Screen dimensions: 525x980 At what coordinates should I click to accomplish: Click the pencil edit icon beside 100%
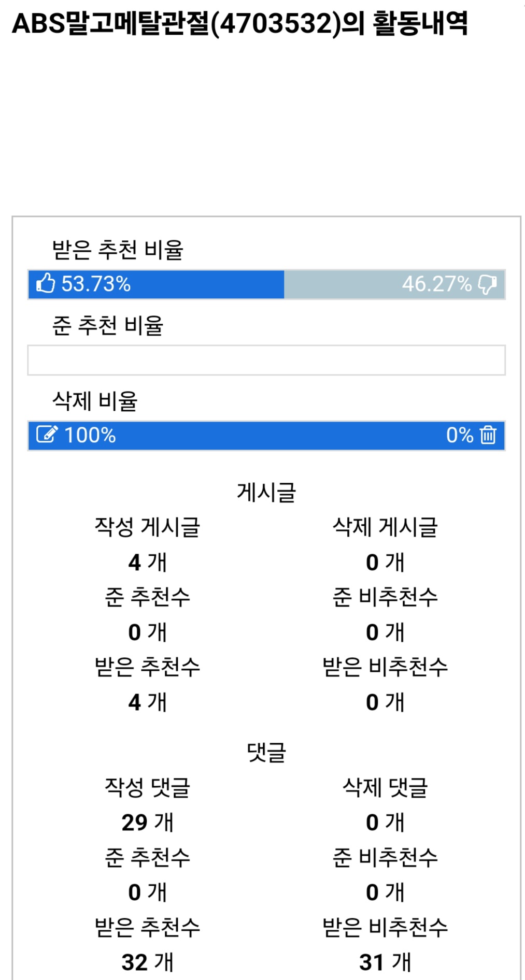tap(47, 435)
